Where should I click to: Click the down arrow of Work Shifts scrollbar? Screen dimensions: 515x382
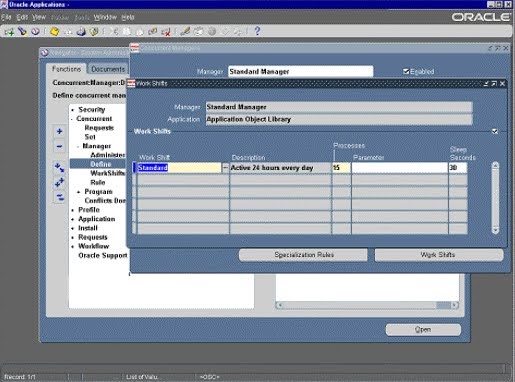pos(495,230)
